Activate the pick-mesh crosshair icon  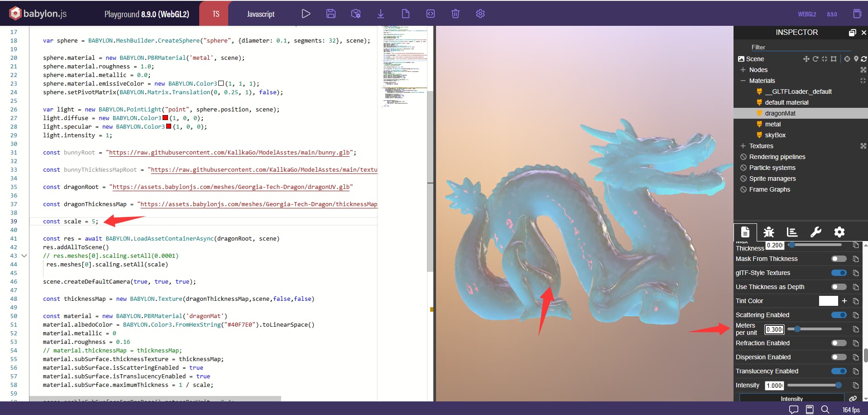coord(847,59)
